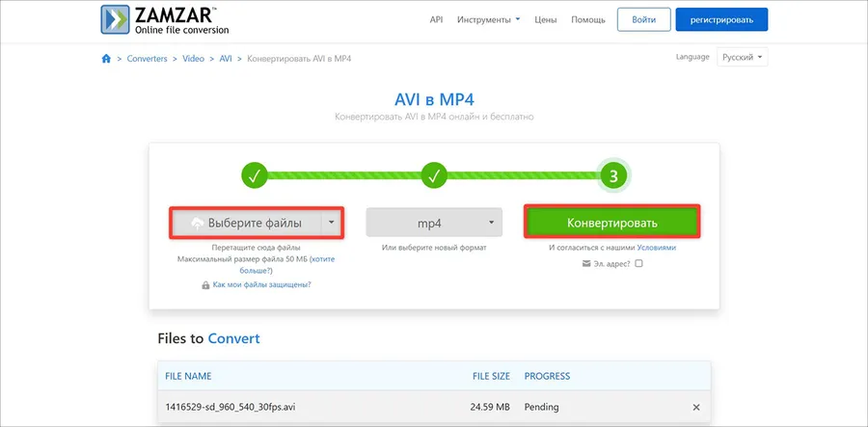The width and height of the screenshot is (868, 427).
Task: Click the envelope icon beside Эл. адрес
Action: [x=586, y=264]
